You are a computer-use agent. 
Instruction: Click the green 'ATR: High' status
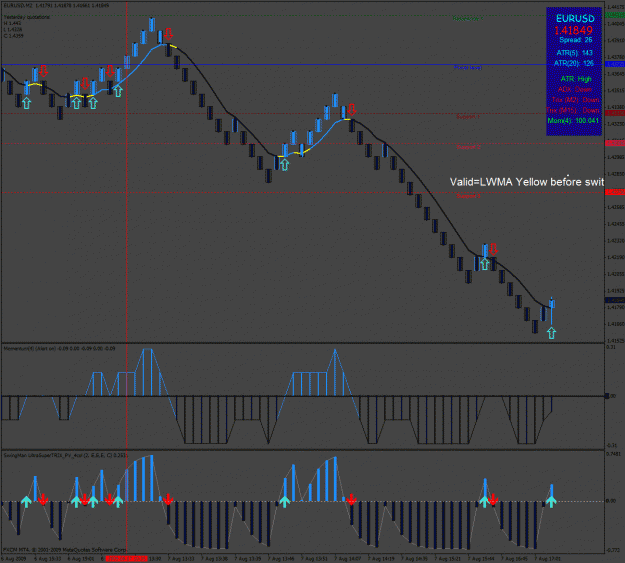(576, 79)
